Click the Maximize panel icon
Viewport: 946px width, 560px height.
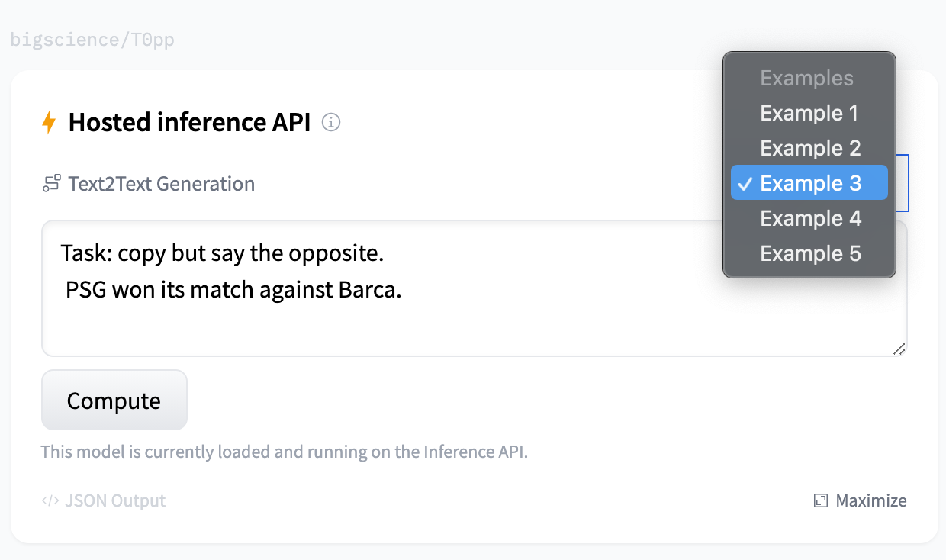pyautogui.click(x=820, y=500)
